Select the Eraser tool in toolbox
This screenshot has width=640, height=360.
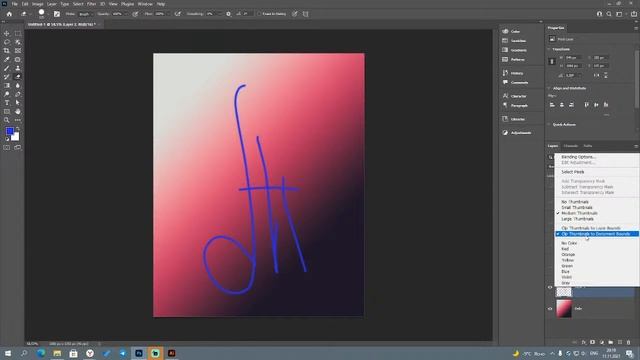(18, 77)
